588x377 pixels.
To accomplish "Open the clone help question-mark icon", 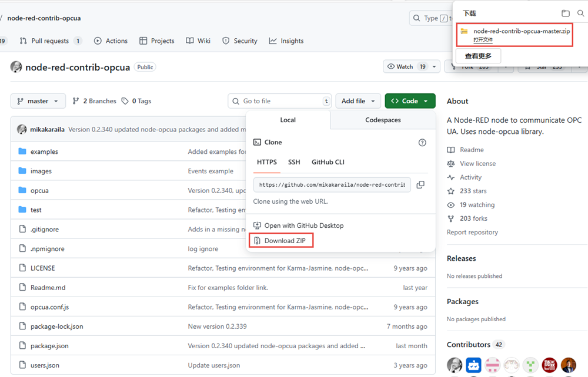I will 422,142.
